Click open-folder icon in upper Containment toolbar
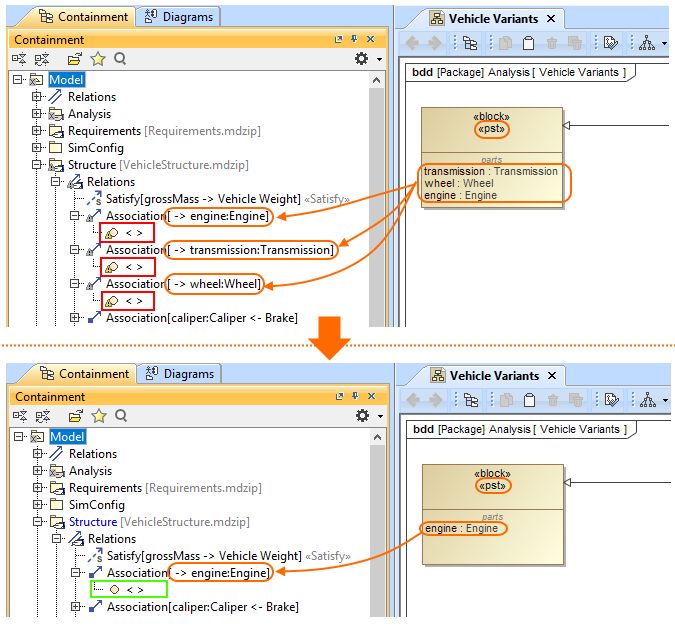 click(x=75, y=59)
